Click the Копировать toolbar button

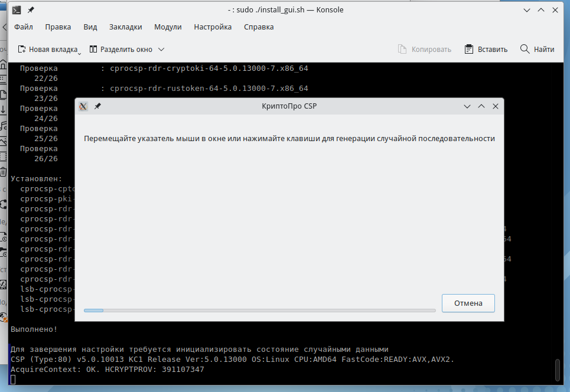click(x=425, y=50)
